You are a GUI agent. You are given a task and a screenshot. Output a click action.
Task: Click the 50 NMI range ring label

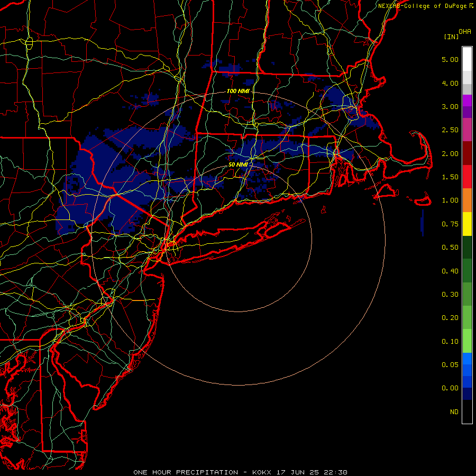click(x=238, y=164)
